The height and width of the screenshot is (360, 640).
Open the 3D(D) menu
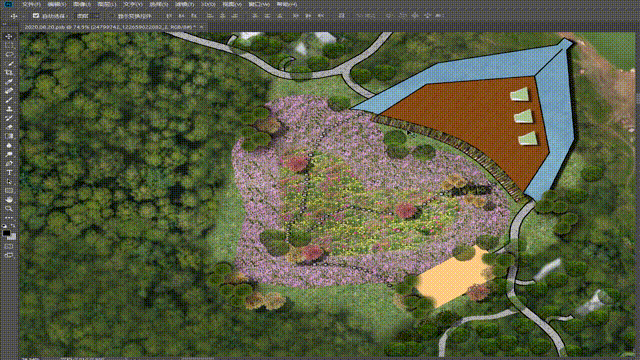coord(208,4)
